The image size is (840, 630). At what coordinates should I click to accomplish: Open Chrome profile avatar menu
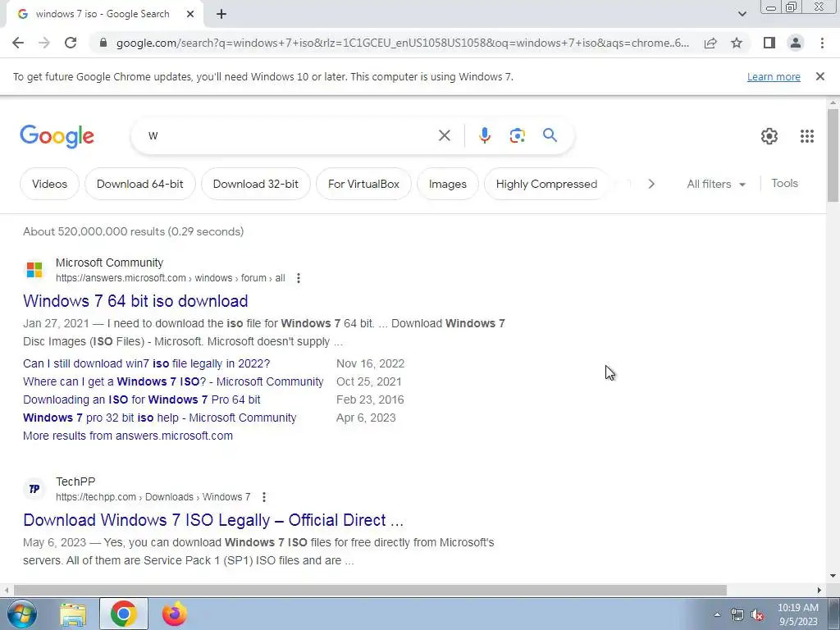(796, 43)
